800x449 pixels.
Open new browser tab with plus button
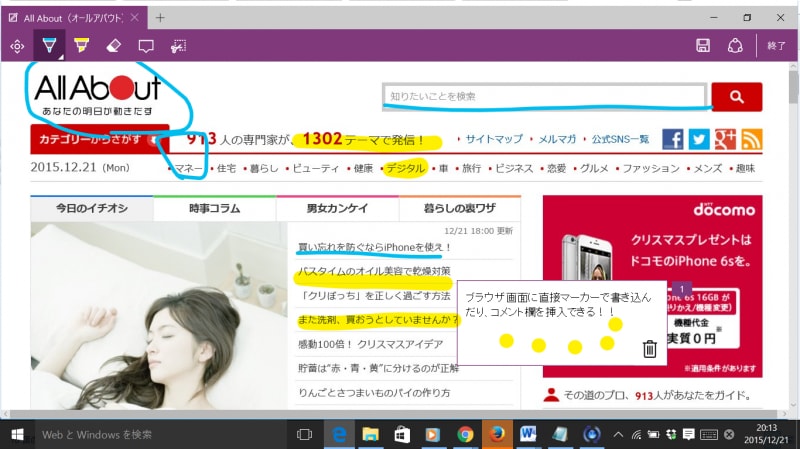coord(160,17)
